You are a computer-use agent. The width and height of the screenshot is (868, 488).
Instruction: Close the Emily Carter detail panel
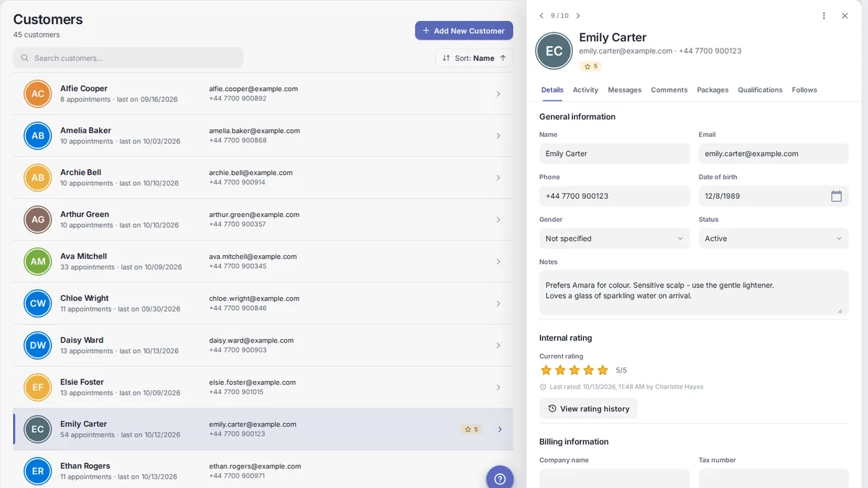pyautogui.click(x=845, y=16)
